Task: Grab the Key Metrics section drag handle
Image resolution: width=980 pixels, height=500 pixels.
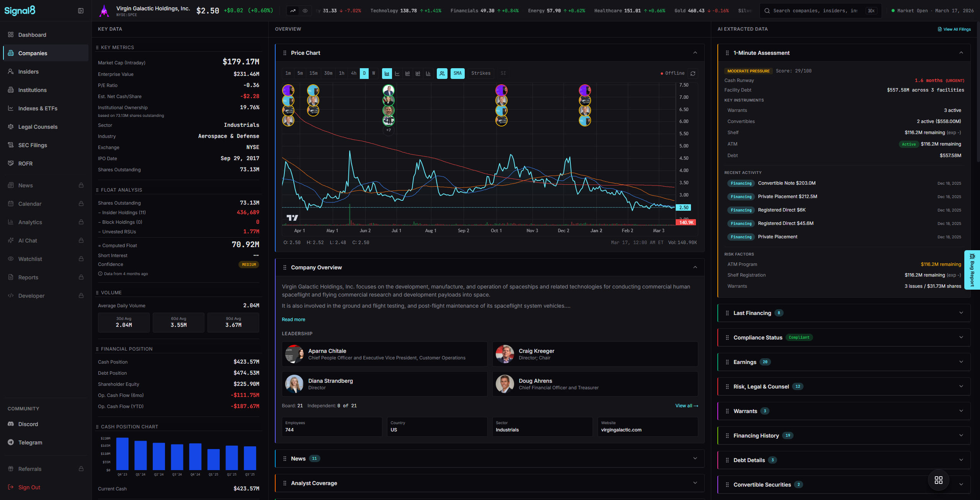Action: [97, 48]
